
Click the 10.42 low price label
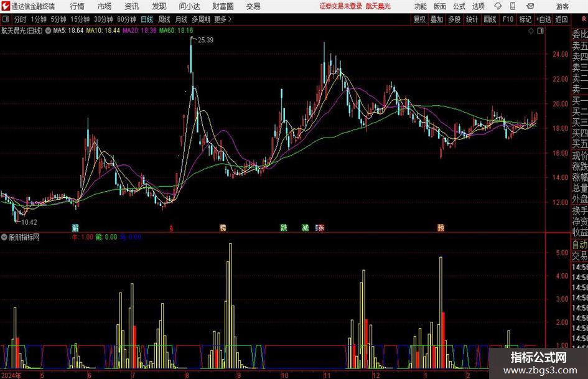point(29,222)
